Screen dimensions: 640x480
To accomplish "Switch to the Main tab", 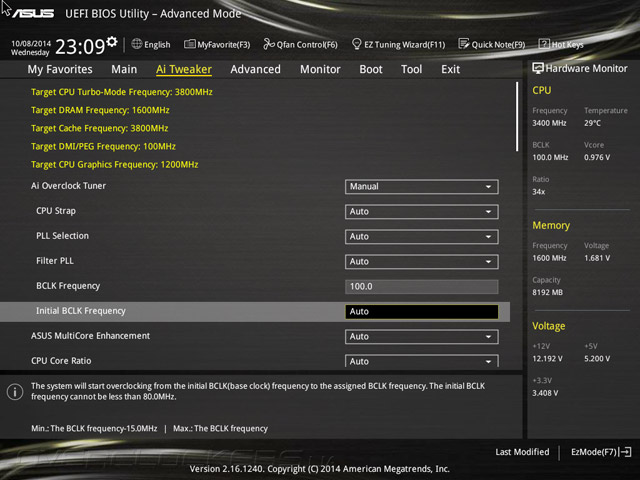I will [124, 69].
